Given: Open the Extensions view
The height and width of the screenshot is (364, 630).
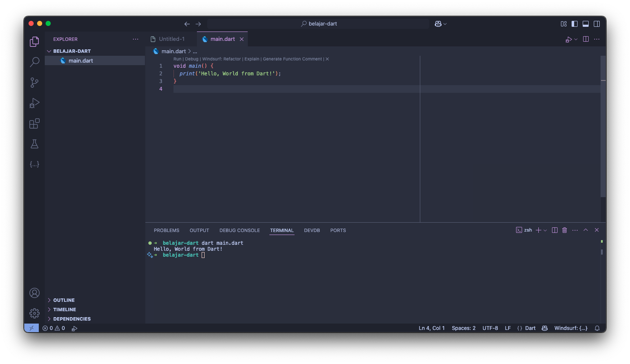Looking at the screenshot, I should click(x=35, y=123).
